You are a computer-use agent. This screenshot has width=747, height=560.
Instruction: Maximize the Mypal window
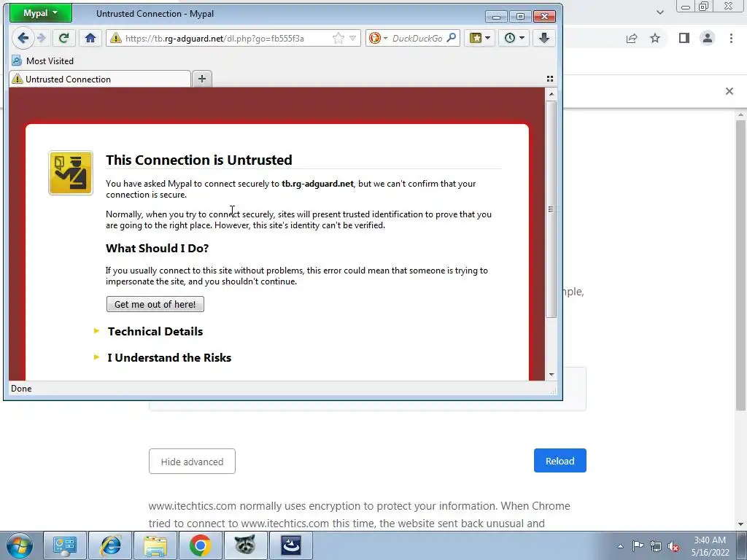tap(520, 17)
